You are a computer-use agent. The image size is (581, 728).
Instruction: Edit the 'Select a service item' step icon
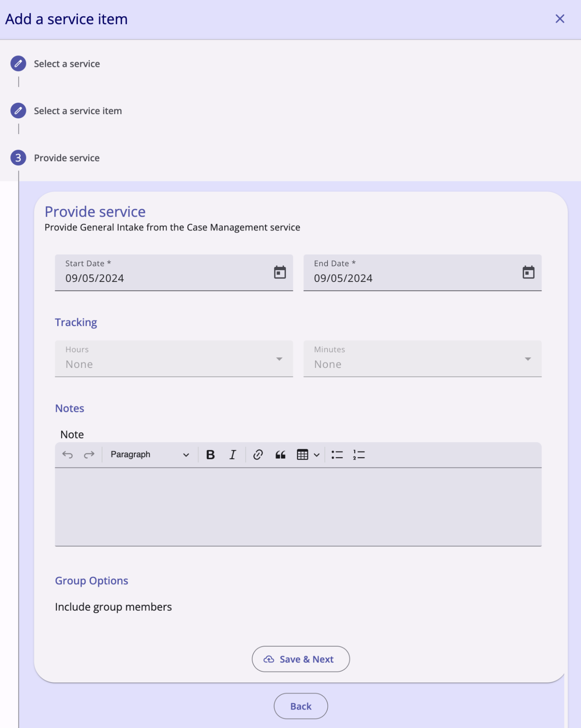[x=18, y=110]
